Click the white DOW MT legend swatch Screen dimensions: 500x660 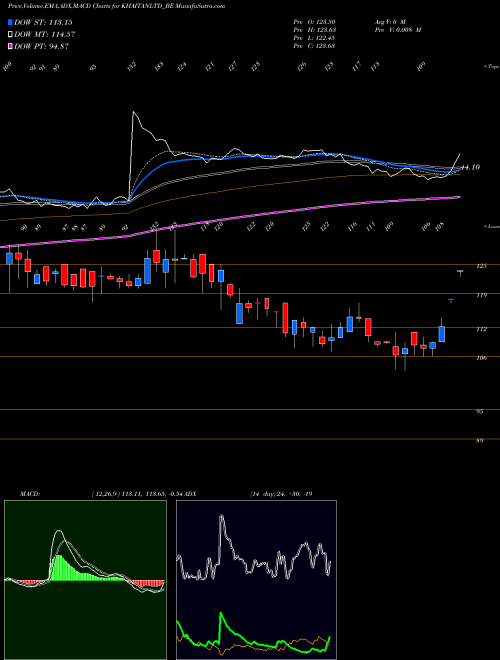(x=11, y=35)
